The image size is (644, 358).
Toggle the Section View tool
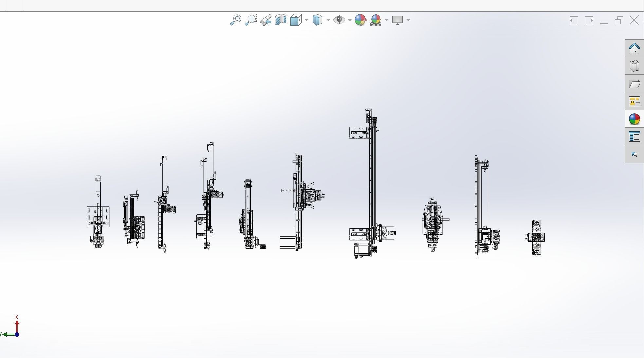point(280,20)
